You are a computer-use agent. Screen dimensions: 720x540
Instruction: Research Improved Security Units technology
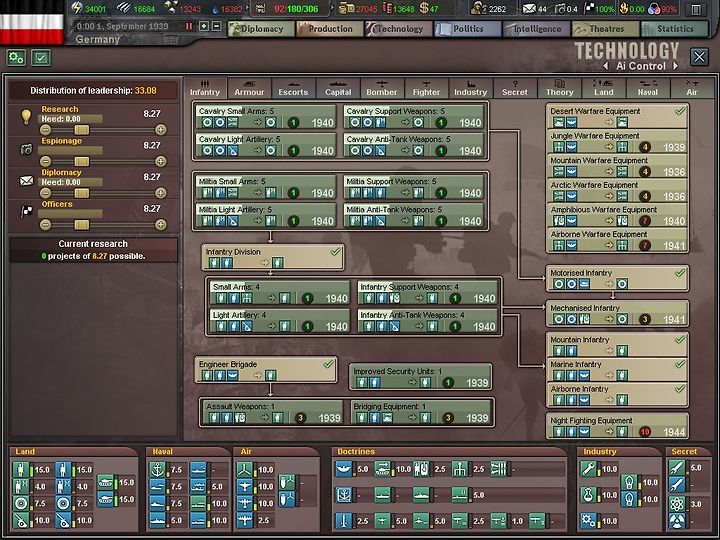[x=420, y=377]
